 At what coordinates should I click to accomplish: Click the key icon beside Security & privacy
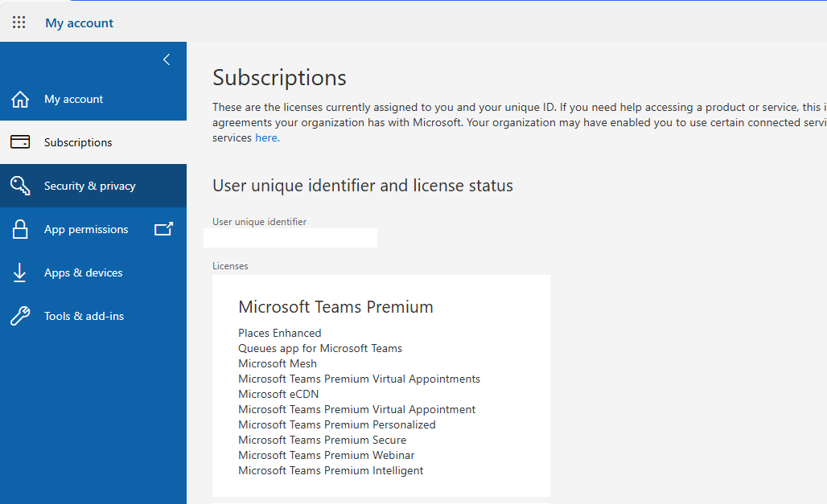[20, 186]
